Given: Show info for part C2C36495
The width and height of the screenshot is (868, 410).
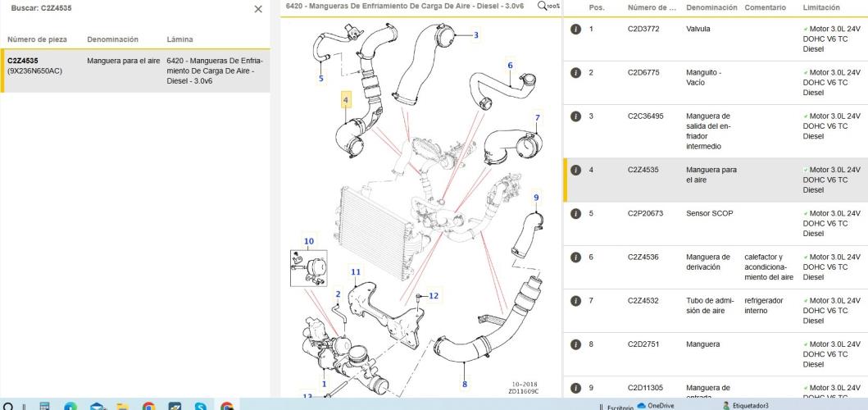Looking at the screenshot, I should pyautogui.click(x=575, y=117).
